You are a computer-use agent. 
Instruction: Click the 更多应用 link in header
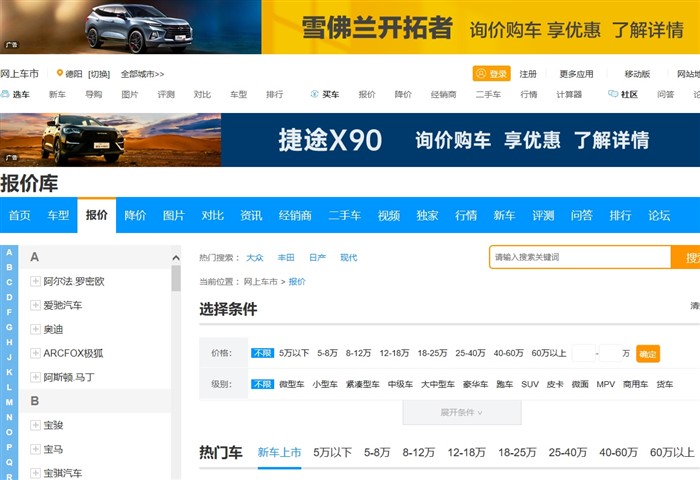[576, 74]
